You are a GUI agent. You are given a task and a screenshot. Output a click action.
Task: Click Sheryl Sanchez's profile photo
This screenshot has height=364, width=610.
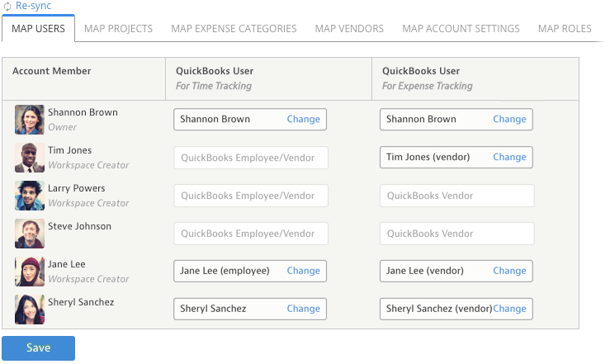point(30,310)
